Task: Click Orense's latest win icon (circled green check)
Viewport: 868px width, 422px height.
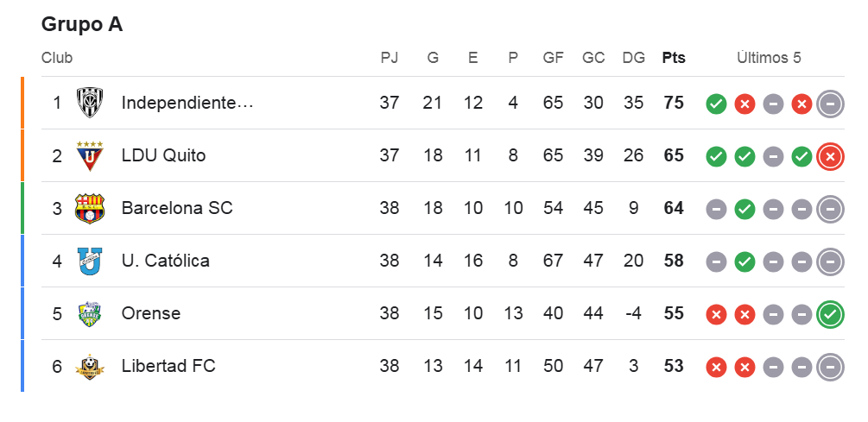Action: click(830, 314)
